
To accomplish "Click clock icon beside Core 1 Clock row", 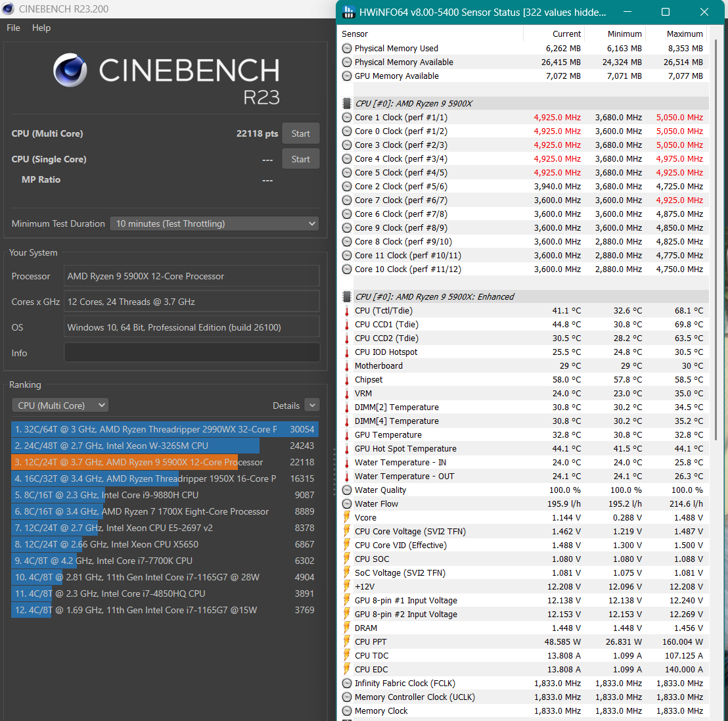I will (x=347, y=118).
